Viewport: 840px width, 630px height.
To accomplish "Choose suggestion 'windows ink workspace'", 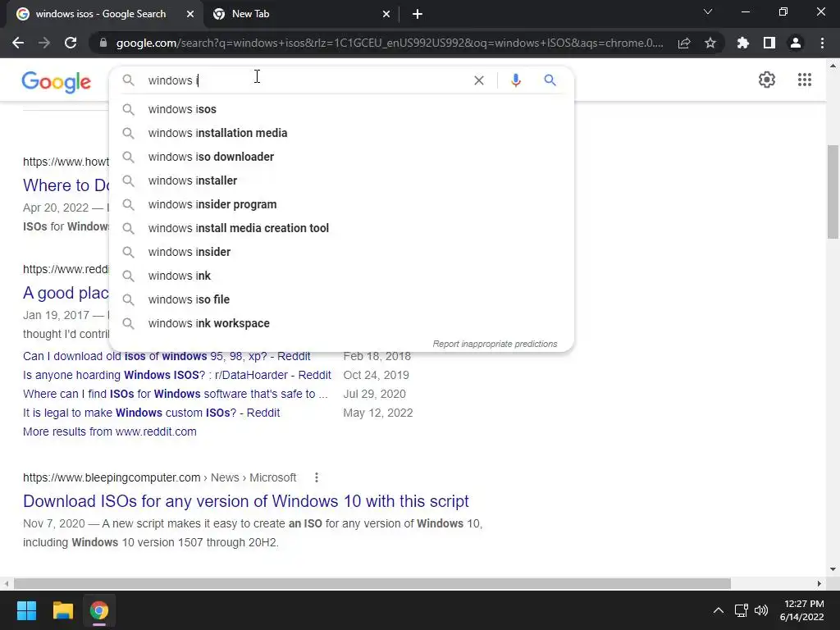I will click(x=342, y=323).
